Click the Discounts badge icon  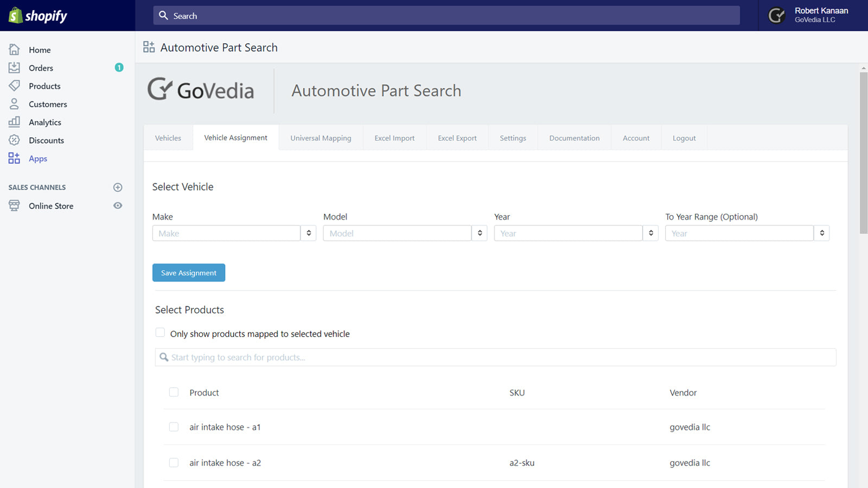click(14, 140)
